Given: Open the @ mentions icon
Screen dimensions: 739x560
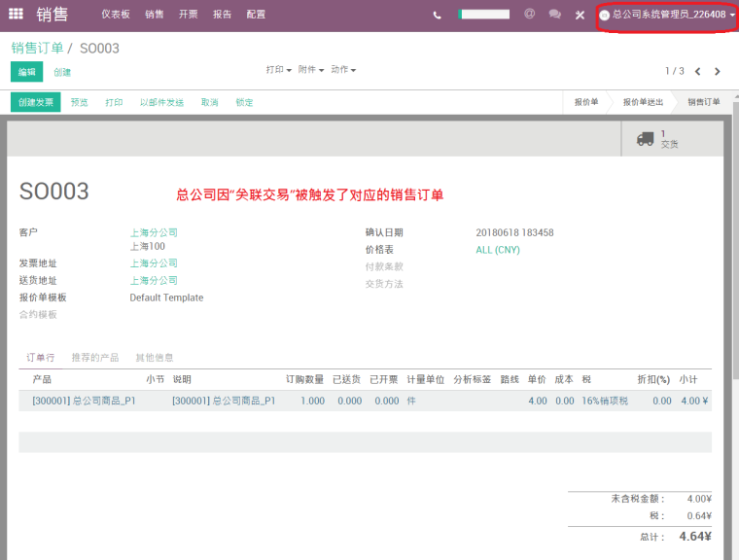Looking at the screenshot, I should (x=529, y=15).
